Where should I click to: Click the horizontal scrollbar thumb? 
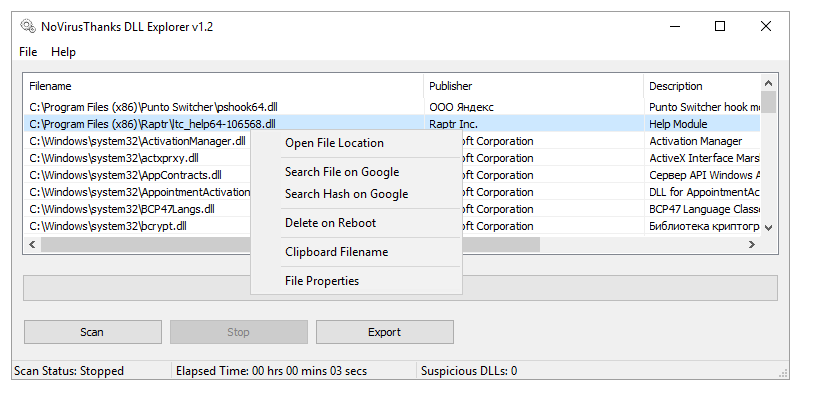click(x=290, y=244)
